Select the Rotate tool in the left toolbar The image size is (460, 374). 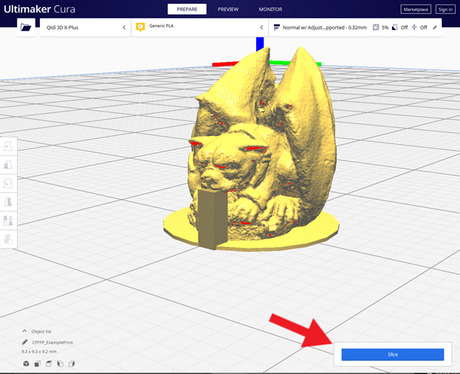point(8,183)
